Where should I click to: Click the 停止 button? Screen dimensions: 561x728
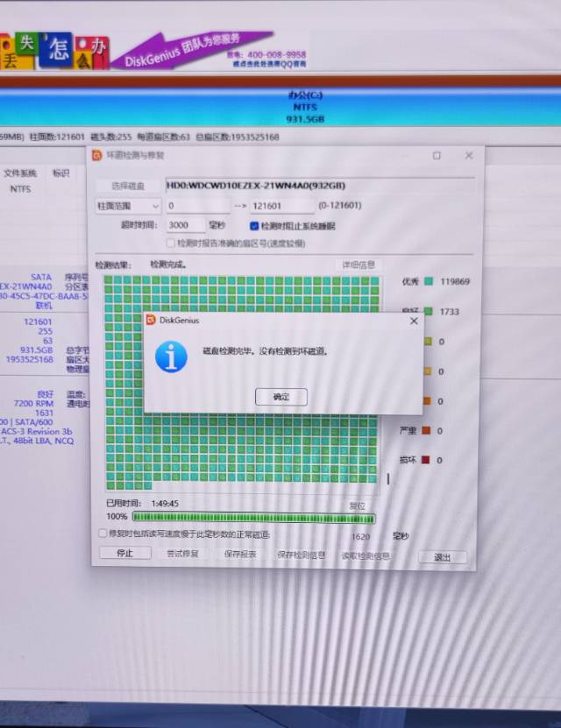click(x=124, y=554)
